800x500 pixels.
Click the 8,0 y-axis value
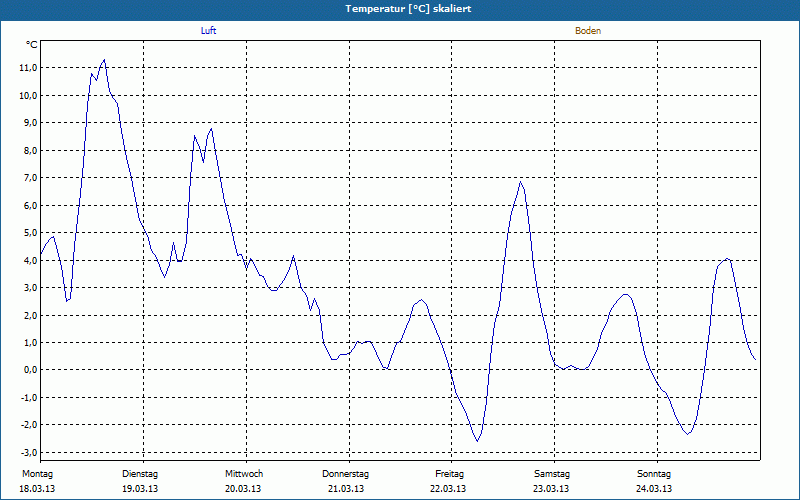coord(30,151)
